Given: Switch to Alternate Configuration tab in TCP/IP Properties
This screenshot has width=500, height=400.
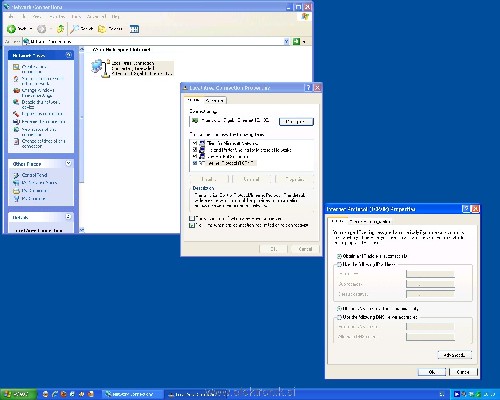Looking at the screenshot, I should pos(370,221).
